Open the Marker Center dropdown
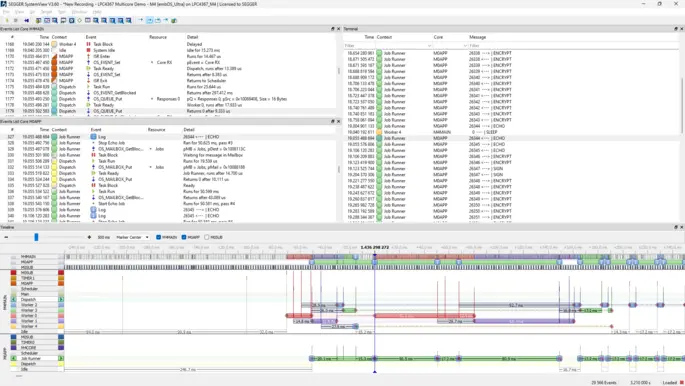The width and height of the screenshot is (685, 386). 132,237
